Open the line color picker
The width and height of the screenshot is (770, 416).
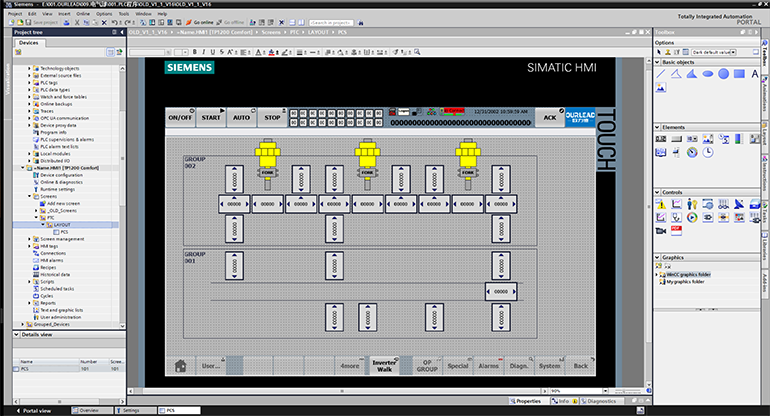pos(285,52)
